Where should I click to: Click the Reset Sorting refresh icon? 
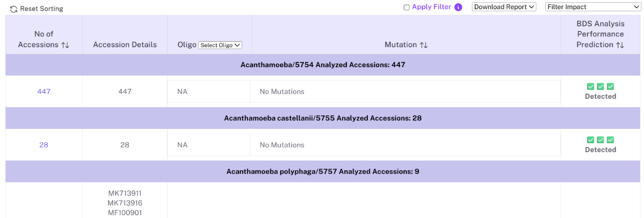click(x=14, y=9)
